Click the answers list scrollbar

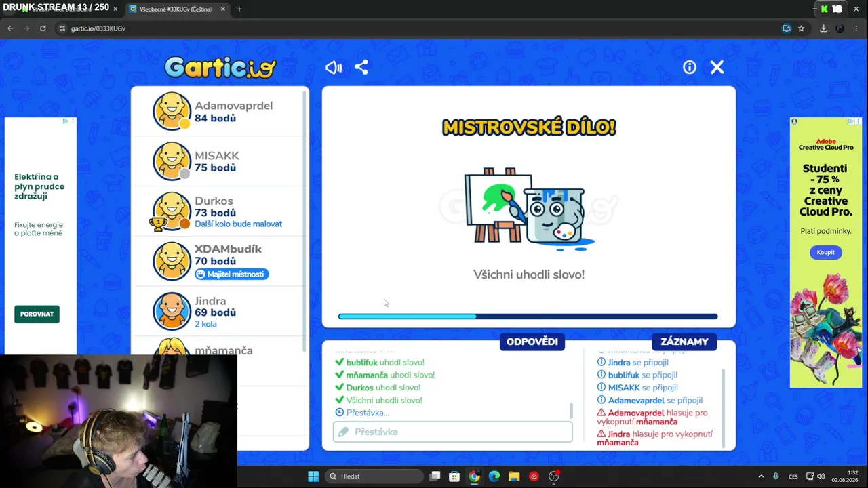(x=571, y=411)
